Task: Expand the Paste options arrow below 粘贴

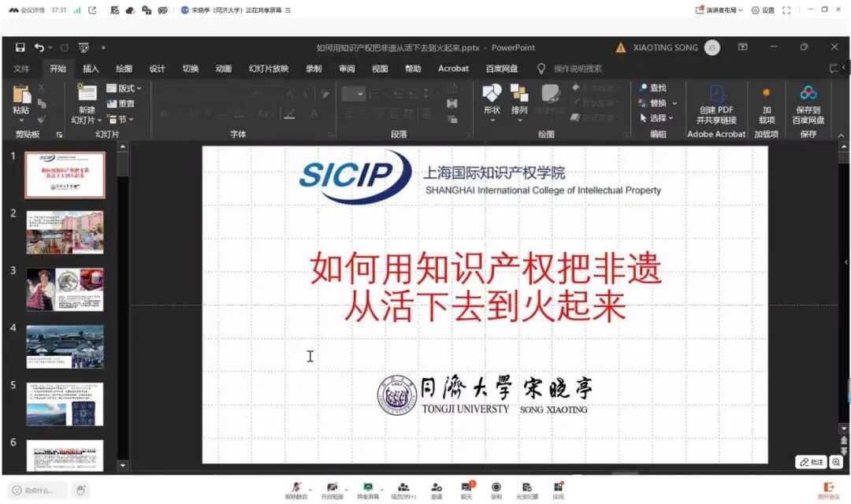Action: pos(22,120)
